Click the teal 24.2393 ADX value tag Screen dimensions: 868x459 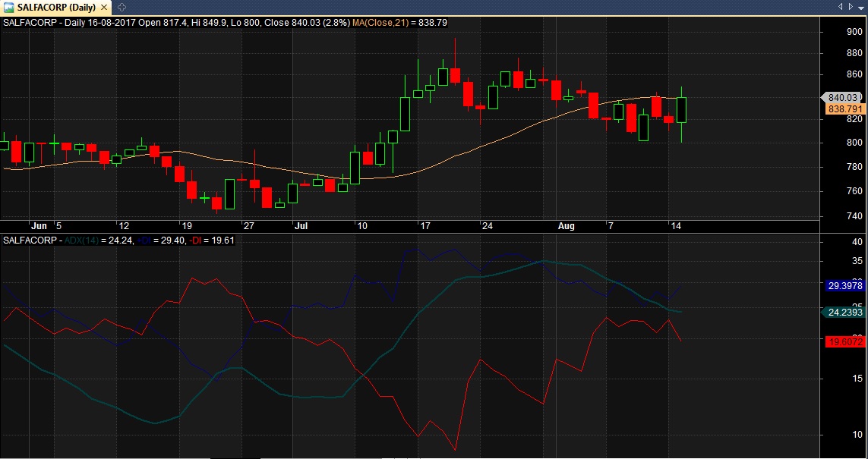coord(843,312)
